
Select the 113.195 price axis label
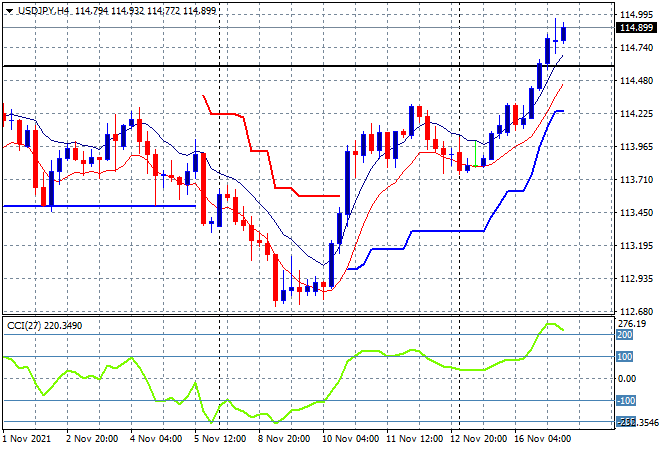click(x=636, y=245)
